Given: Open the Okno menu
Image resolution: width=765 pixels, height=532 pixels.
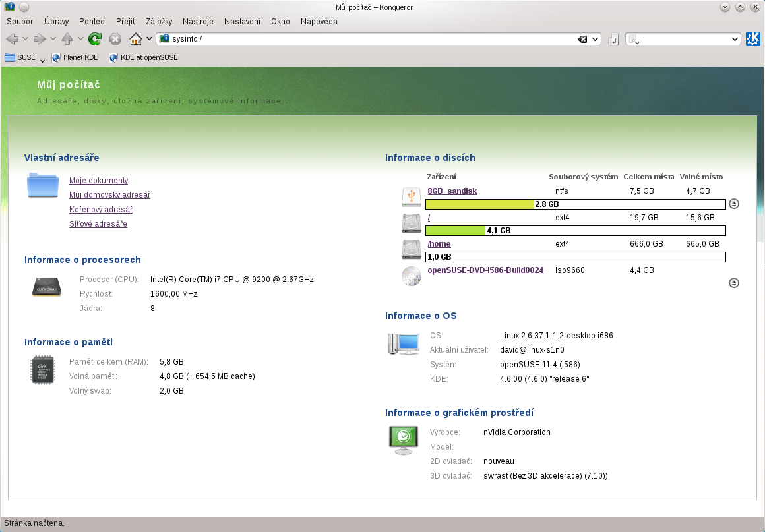Looking at the screenshot, I should [x=280, y=22].
